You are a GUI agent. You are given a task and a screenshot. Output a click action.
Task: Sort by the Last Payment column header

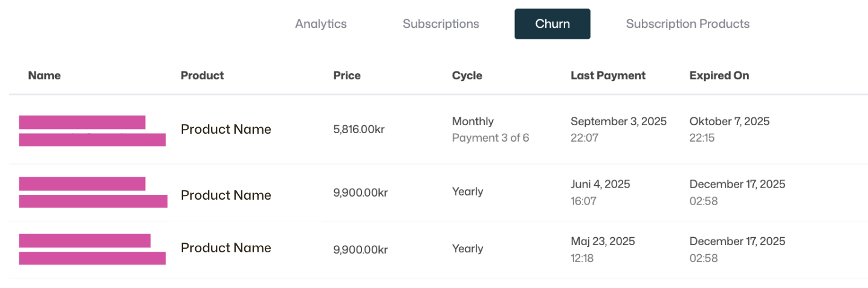click(x=607, y=76)
